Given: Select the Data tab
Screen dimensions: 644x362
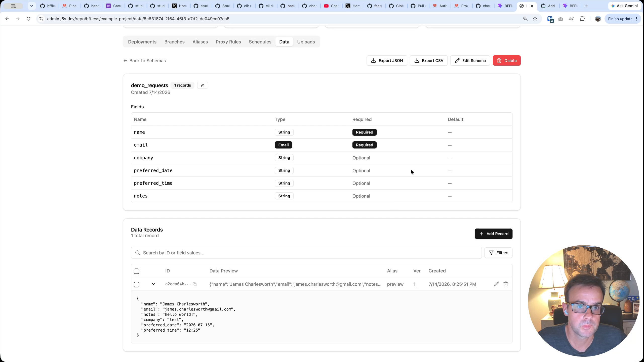Looking at the screenshot, I should [x=284, y=42].
